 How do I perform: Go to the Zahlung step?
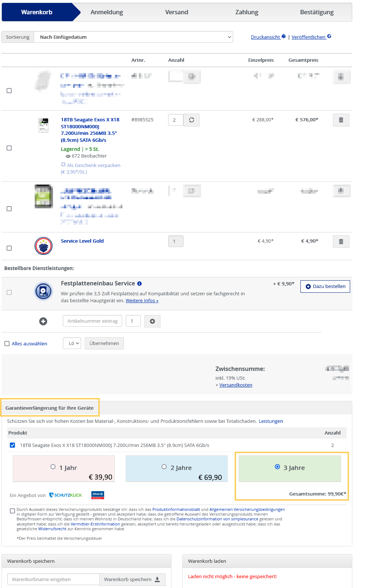point(247,12)
